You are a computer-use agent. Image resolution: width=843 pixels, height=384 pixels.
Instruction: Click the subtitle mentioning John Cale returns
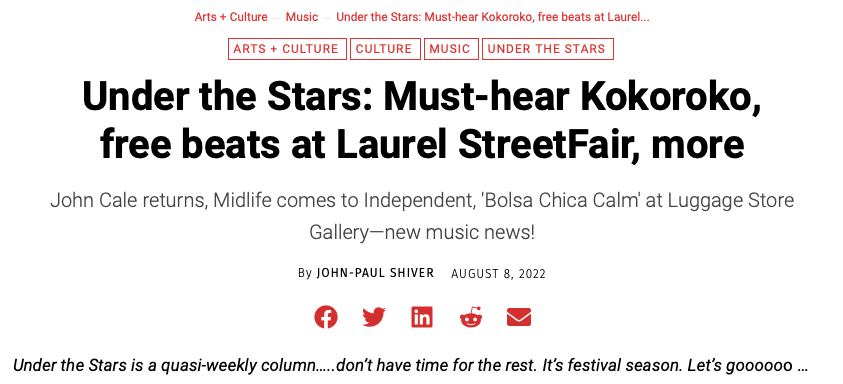coord(422,217)
